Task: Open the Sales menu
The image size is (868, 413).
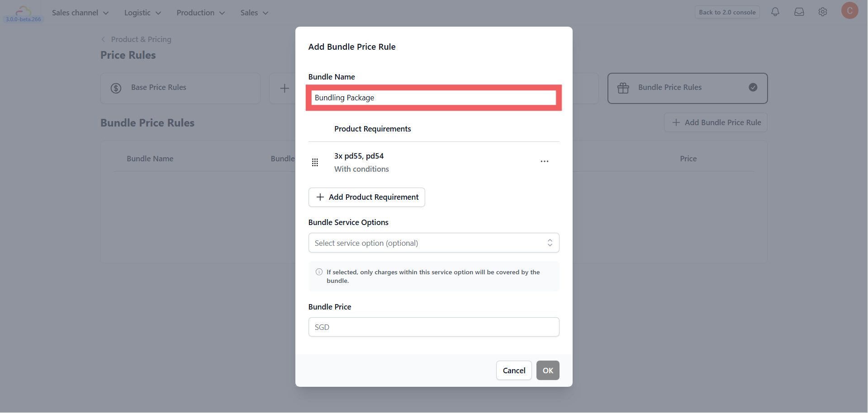Action: pyautogui.click(x=254, y=13)
